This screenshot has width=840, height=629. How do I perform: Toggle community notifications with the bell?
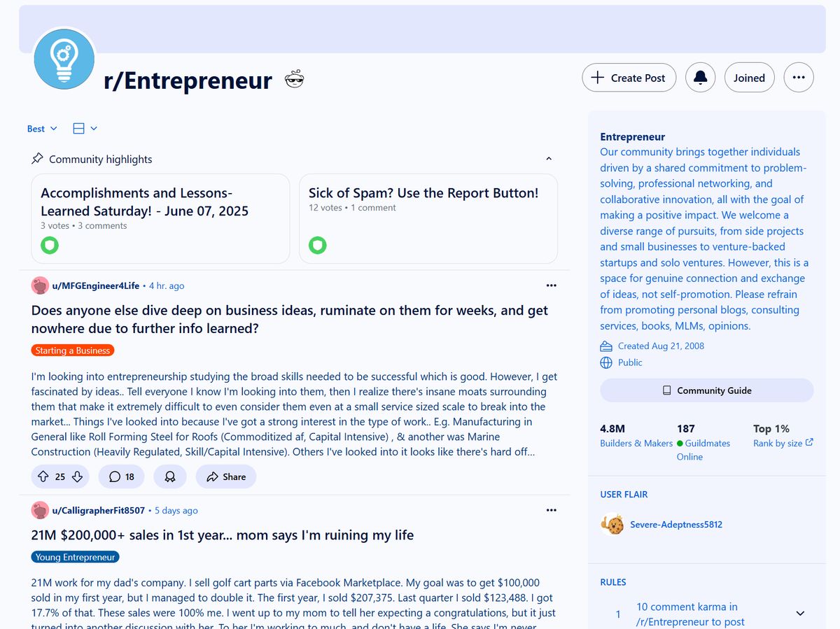click(700, 78)
